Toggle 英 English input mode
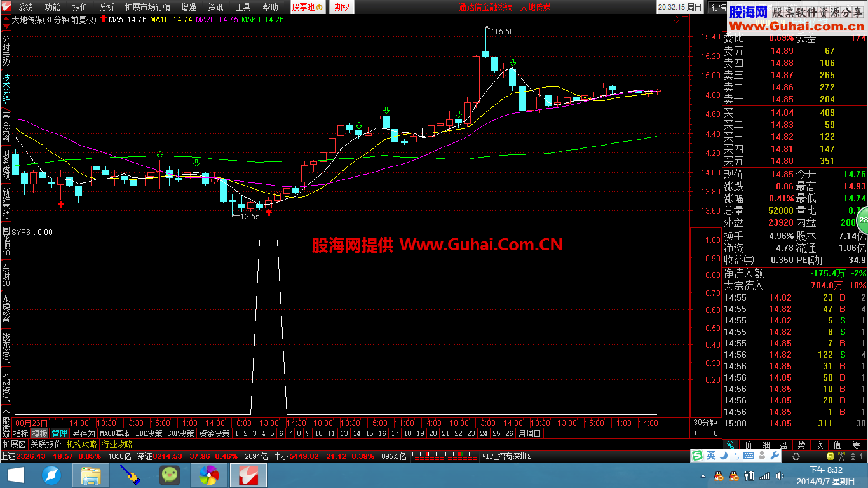Viewport: 868px width, 488px height. pyautogui.click(x=710, y=456)
